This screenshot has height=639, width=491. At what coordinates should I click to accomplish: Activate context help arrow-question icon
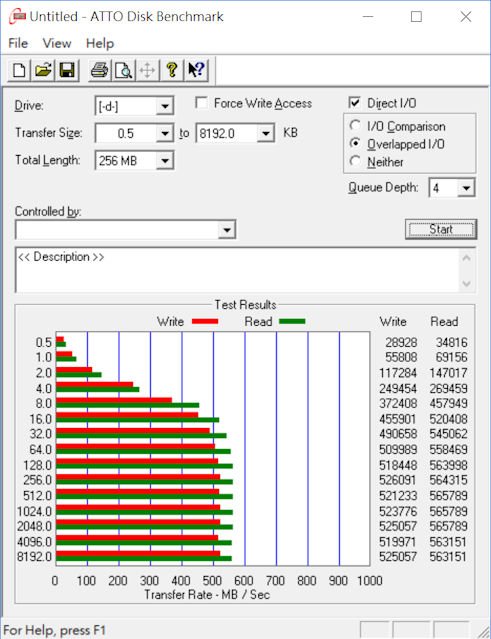tap(196, 71)
